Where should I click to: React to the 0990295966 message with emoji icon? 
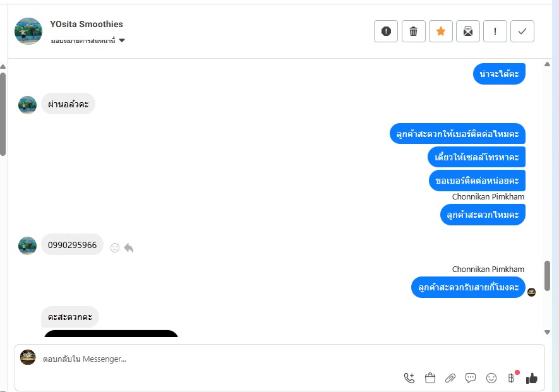pos(115,247)
